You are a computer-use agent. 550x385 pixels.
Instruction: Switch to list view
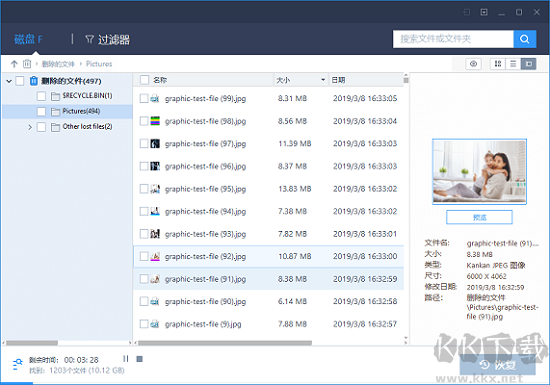click(x=513, y=64)
